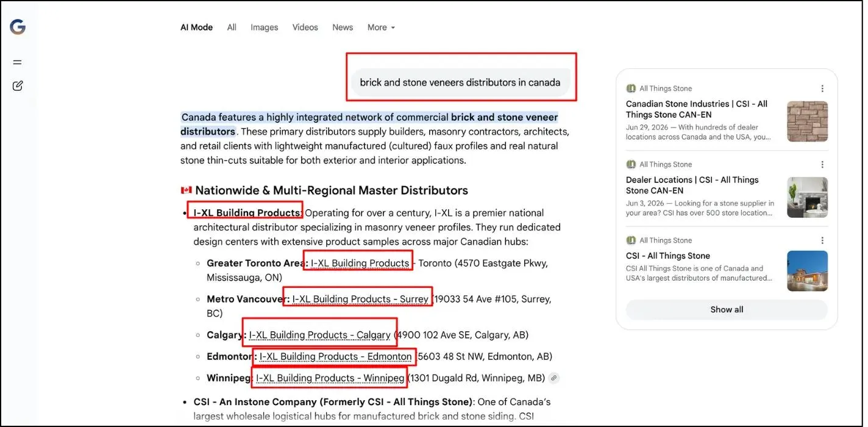868x427 pixels.
Task: Expand the More dropdown
Action: 381,27
